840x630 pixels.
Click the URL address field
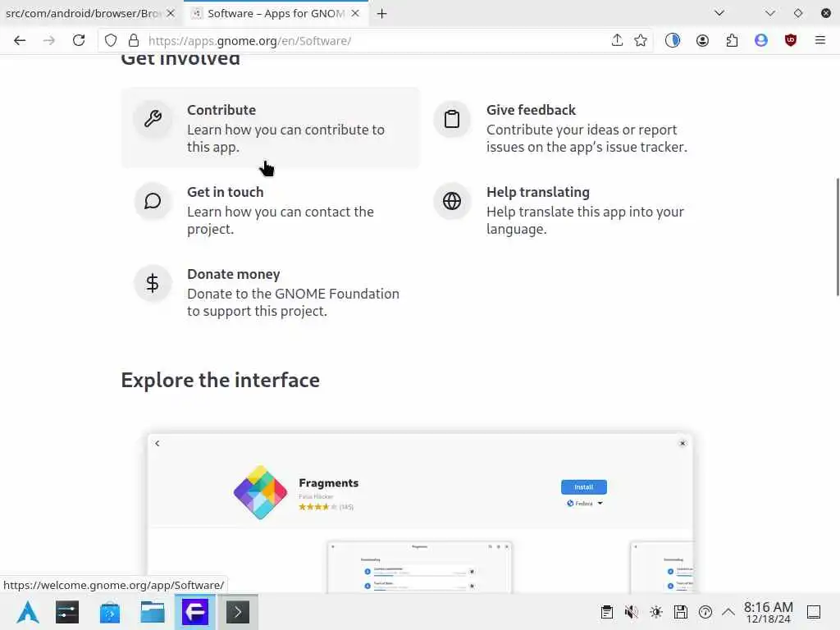(x=375, y=41)
